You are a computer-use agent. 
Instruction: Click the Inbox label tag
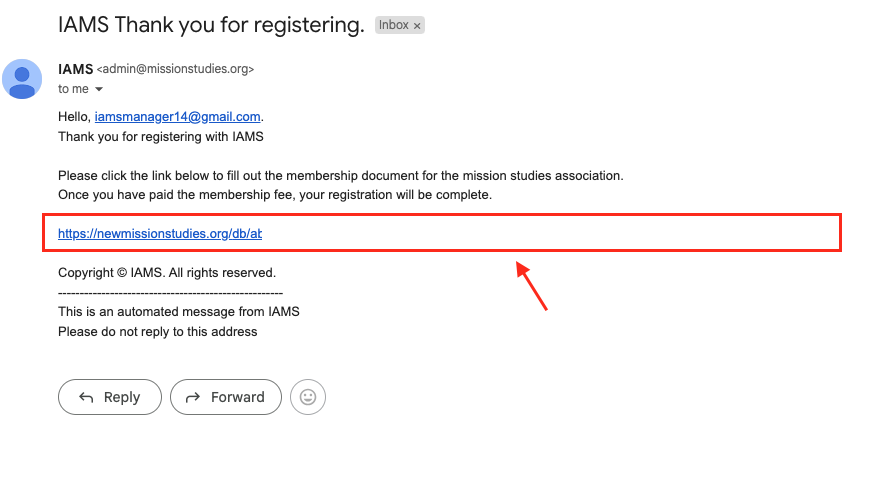393,26
